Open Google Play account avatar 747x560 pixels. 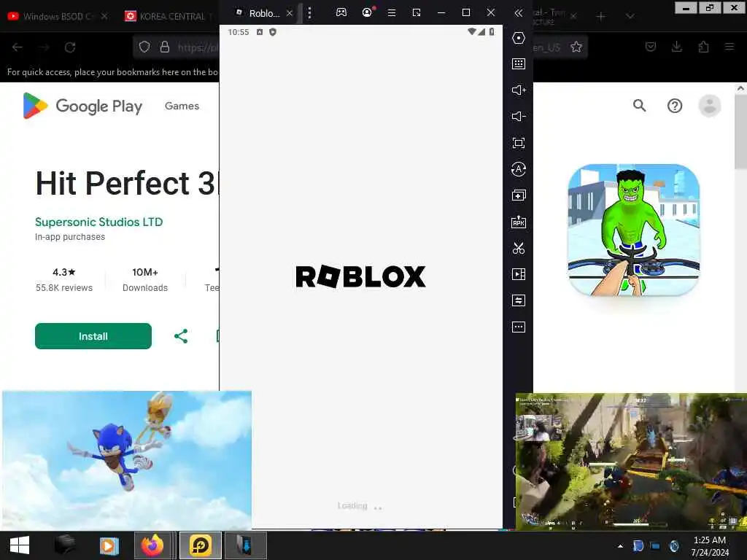[x=709, y=106]
